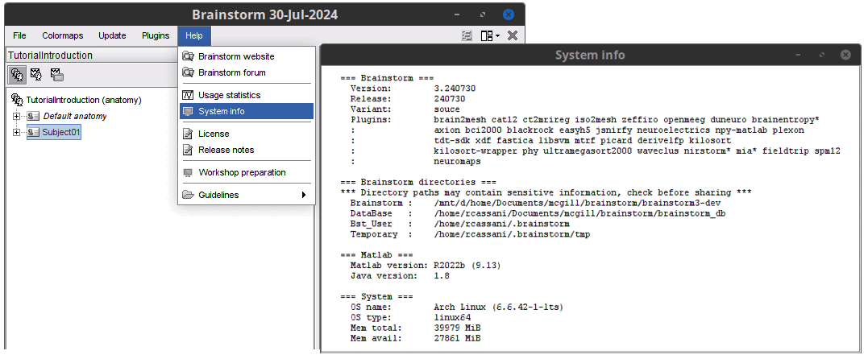Open the Plugins menu
Viewport: 868px width, 359px height.
click(x=156, y=35)
